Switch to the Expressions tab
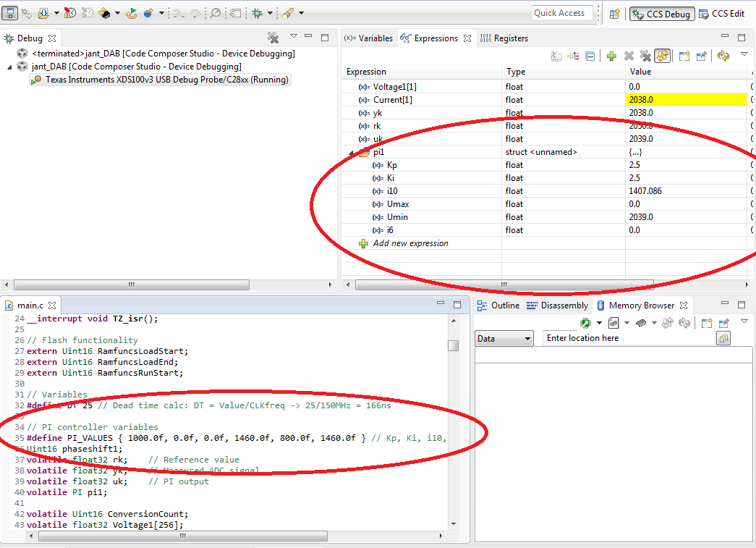The image size is (756, 548). [436, 38]
